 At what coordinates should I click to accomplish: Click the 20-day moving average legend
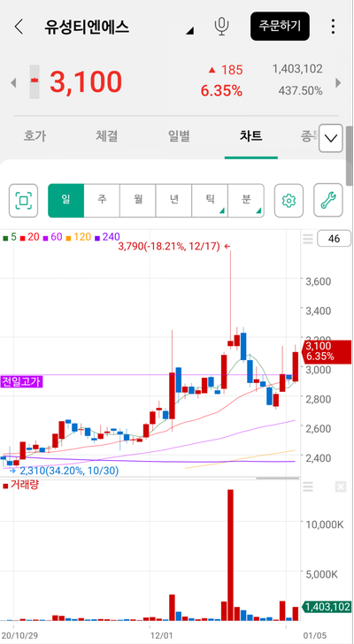(30, 237)
